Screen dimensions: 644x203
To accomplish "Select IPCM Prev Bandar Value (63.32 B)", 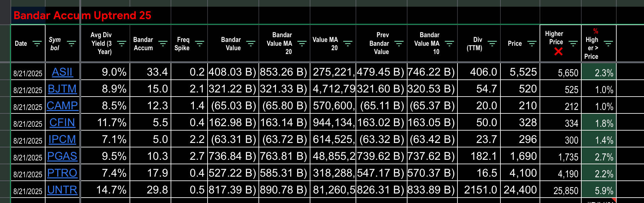I will coord(381,139).
